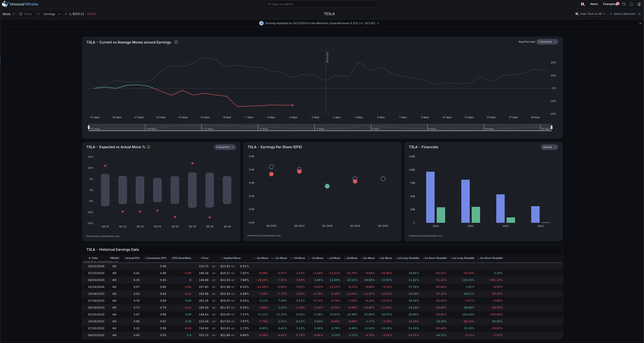Click left handle of chart range slider
This screenshot has height=343, width=644.
[89, 127]
